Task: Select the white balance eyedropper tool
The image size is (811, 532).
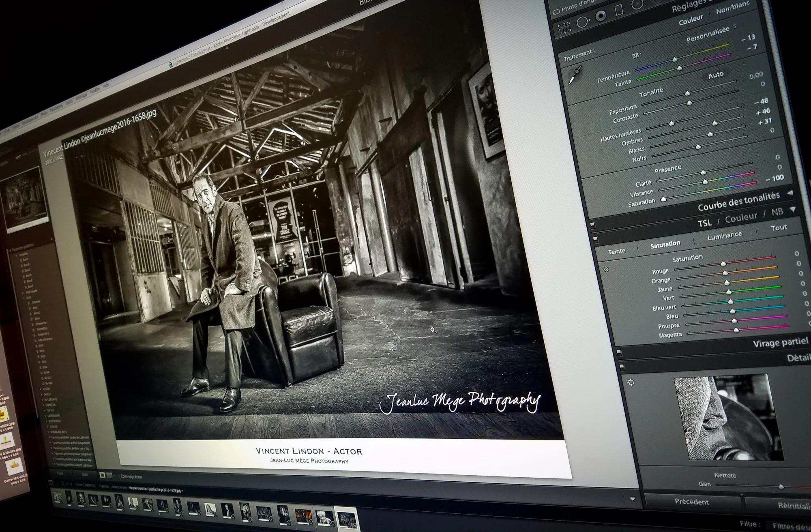Action: click(x=575, y=75)
